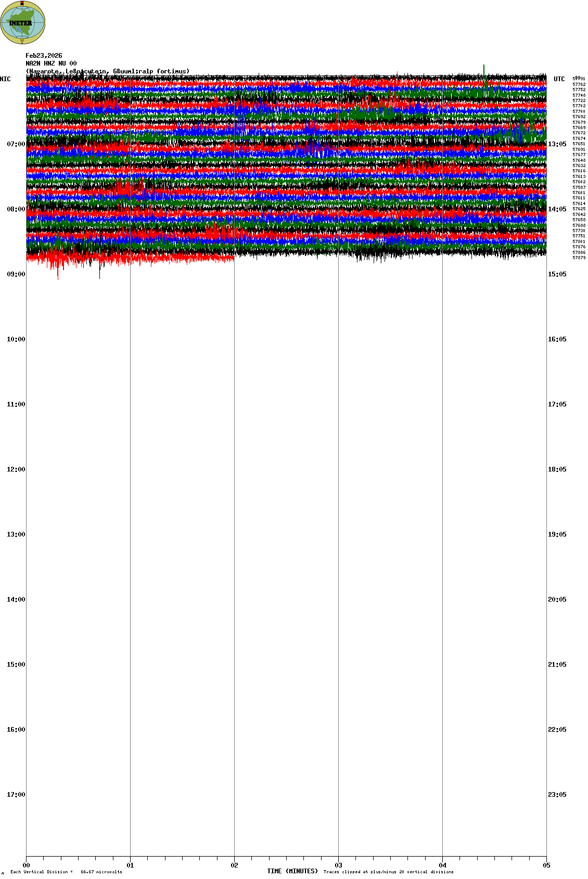The height and width of the screenshot is (879, 588).
Task: Click the 07:00 local time marker
Action: 16,144
